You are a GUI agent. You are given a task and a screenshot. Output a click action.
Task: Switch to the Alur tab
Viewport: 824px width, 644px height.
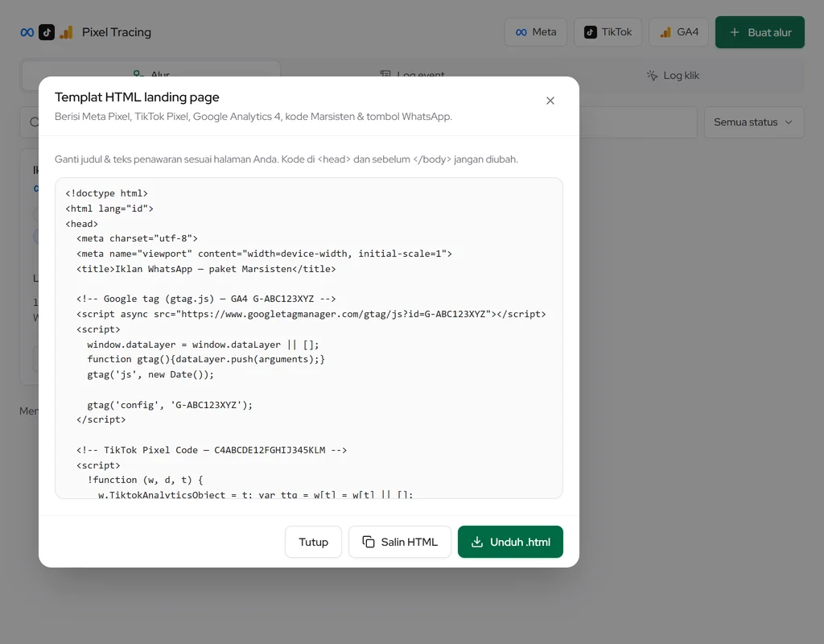pos(151,74)
